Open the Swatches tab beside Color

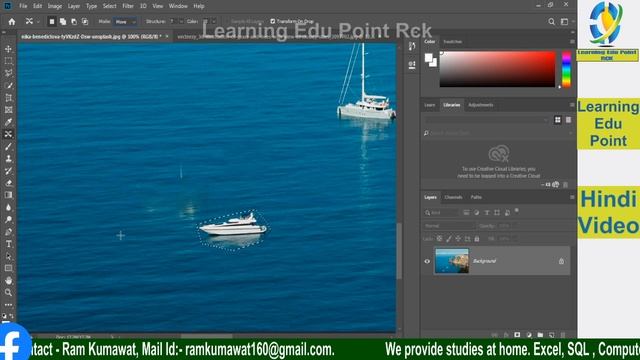pyautogui.click(x=452, y=42)
